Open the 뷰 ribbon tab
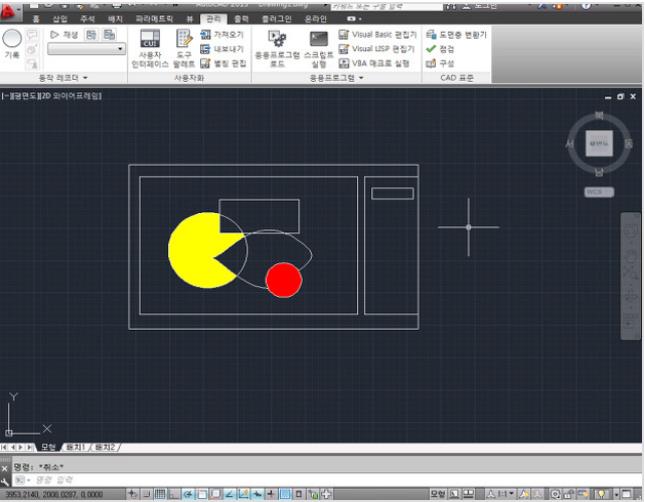The image size is (645, 502). point(190,19)
